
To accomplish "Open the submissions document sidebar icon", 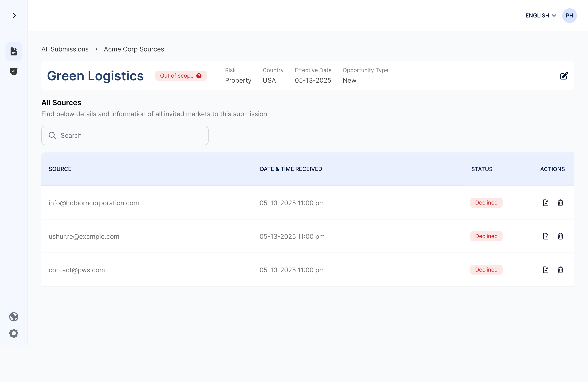I will pyautogui.click(x=14, y=51).
